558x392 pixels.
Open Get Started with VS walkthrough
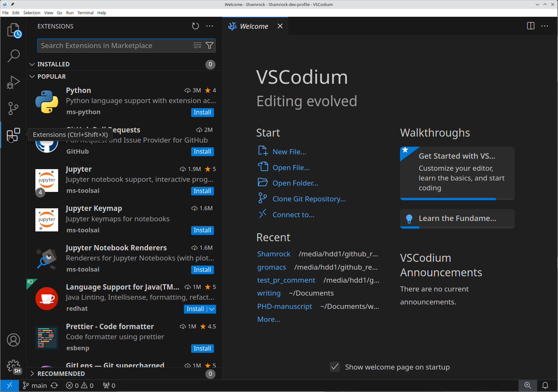457,173
